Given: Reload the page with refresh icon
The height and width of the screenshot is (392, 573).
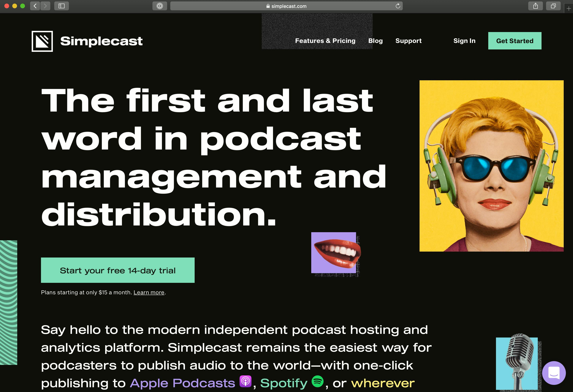Looking at the screenshot, I should click(x=398, y=6).
